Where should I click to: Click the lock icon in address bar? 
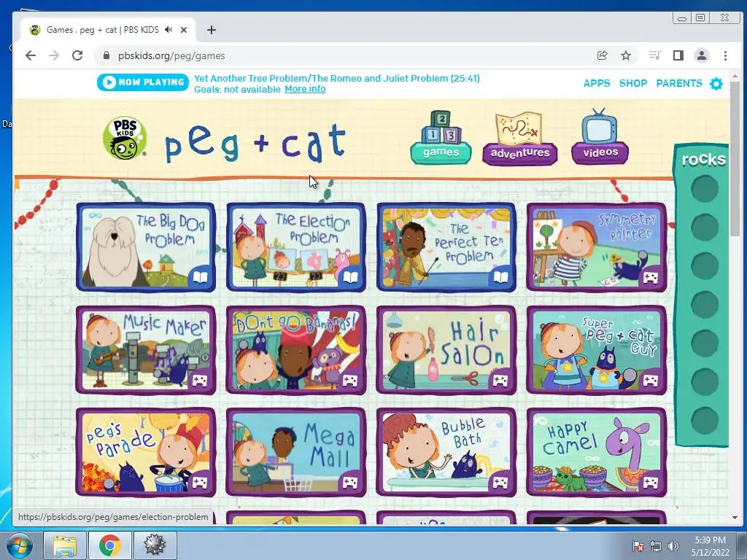(107, 55)
